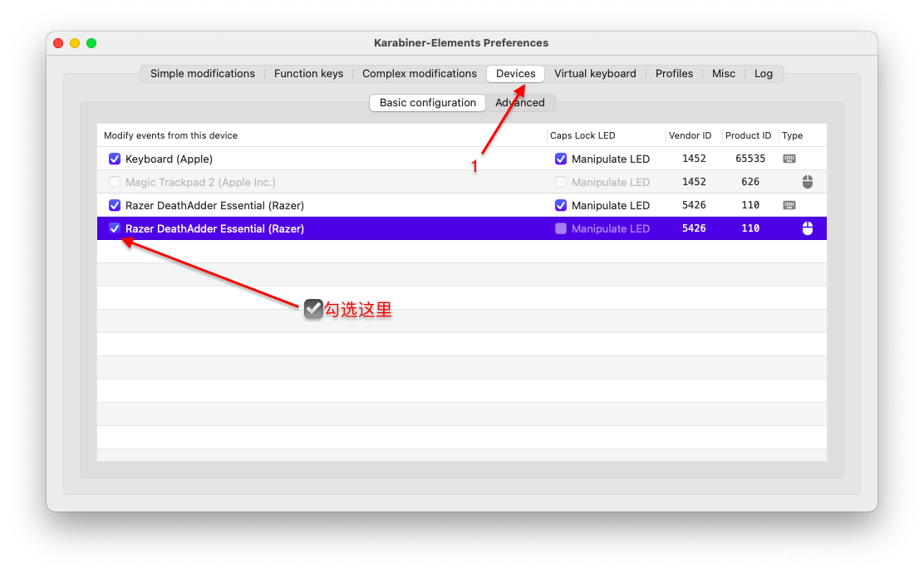Click mouse type icon for Magic Trackpad 2
Image resolution: width=924 pixels, height=573 pixels.
808,182
